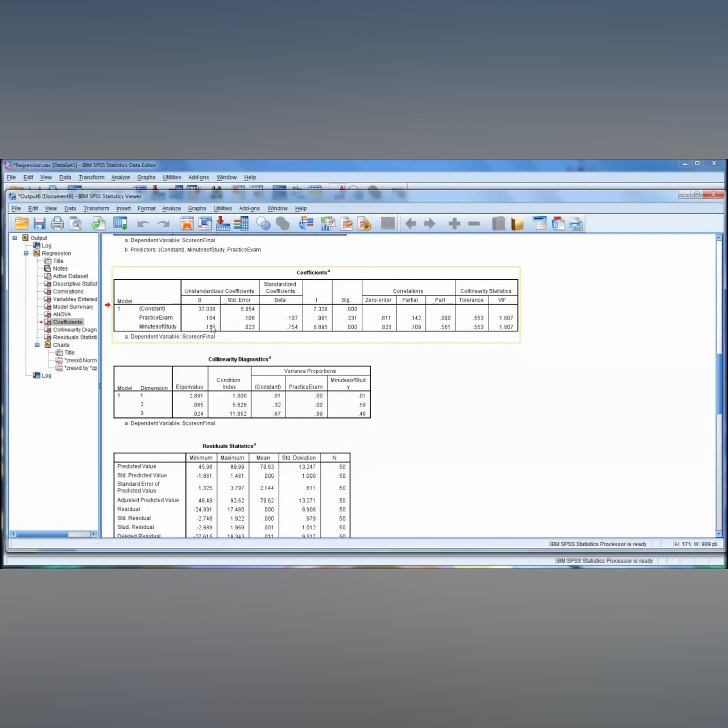Select Variables Entered in outline tree
The image size is (728, 728).
75,299
